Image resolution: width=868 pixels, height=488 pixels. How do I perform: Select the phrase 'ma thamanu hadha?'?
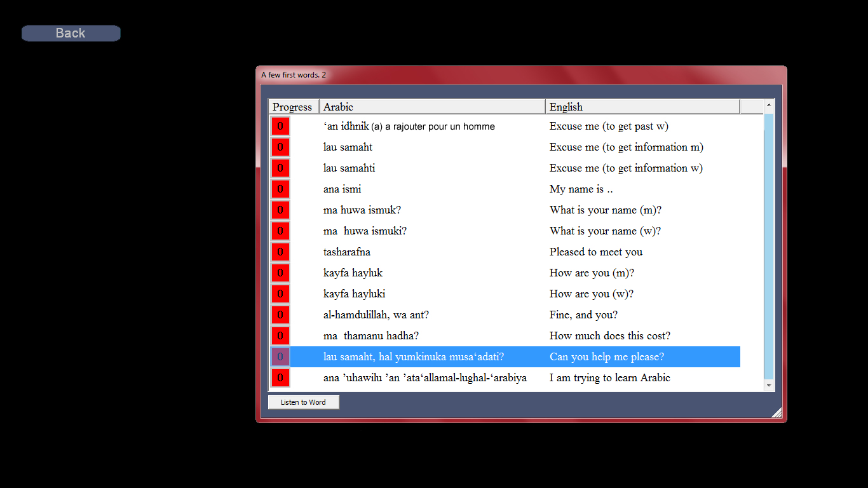(371, 336)
